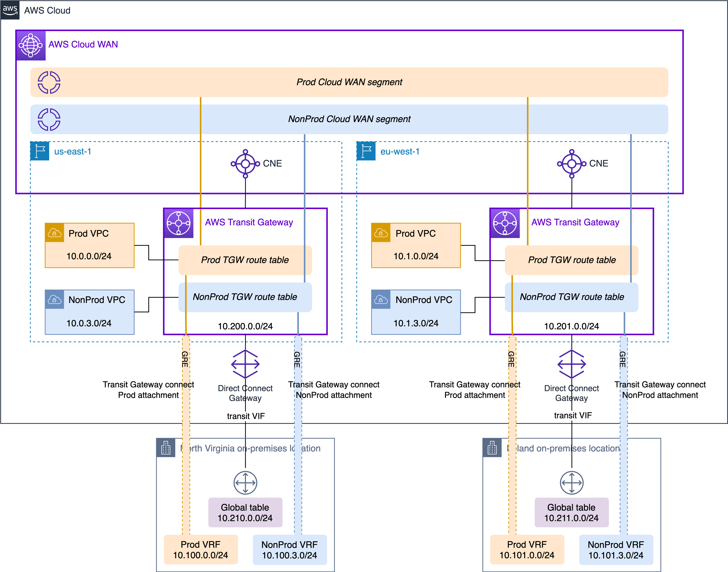Click the CNE icon in us-east-1
The width and height of the screenshot is (728, 572).
click(245, 164)
